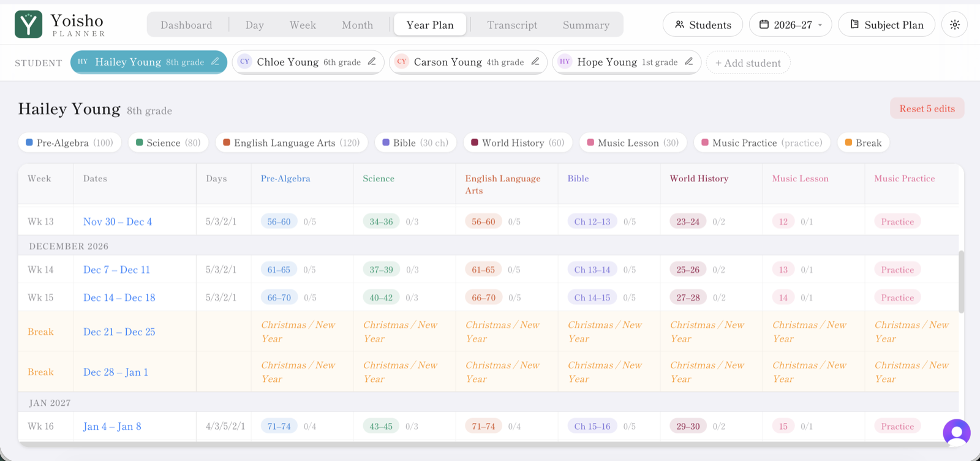Switch to the Month tab

point(357,25)
